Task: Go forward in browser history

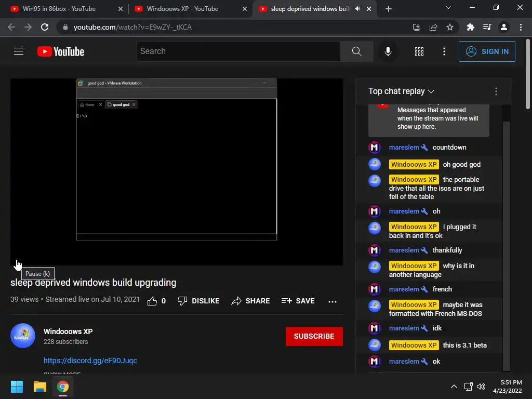Action: [28, 27]
